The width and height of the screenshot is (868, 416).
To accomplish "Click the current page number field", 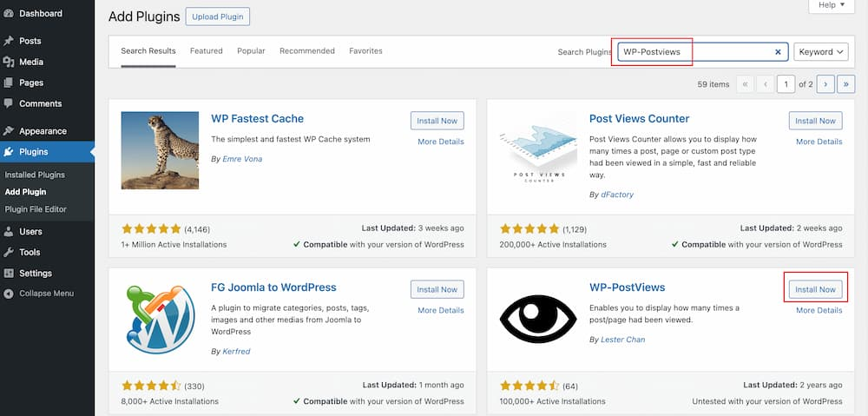I will (786, 84).
